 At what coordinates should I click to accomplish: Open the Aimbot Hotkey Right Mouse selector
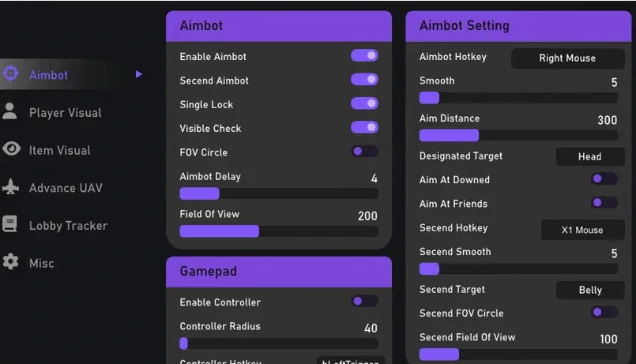(567, 58)
